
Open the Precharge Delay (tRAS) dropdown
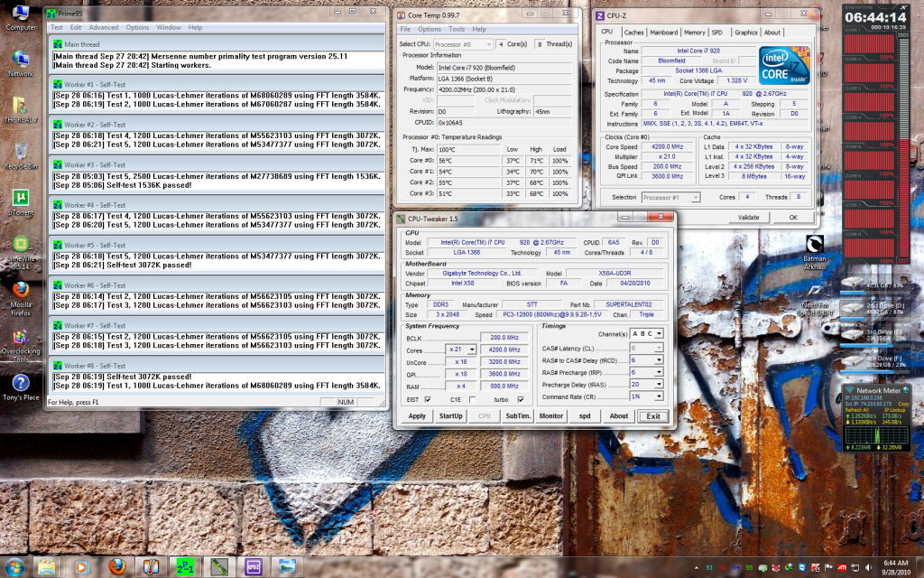(659, 385)
